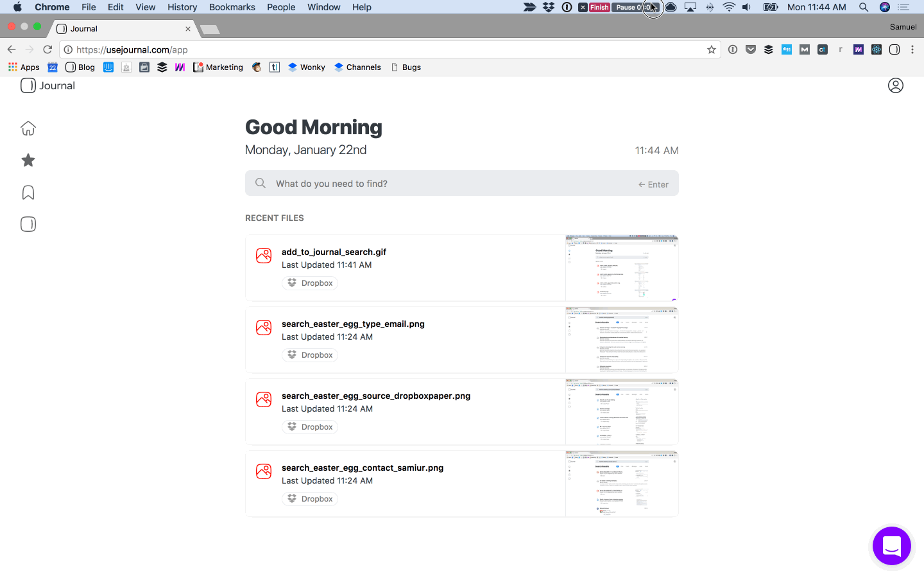Go to Home in the Journal sidebar

tap(28, 128)
